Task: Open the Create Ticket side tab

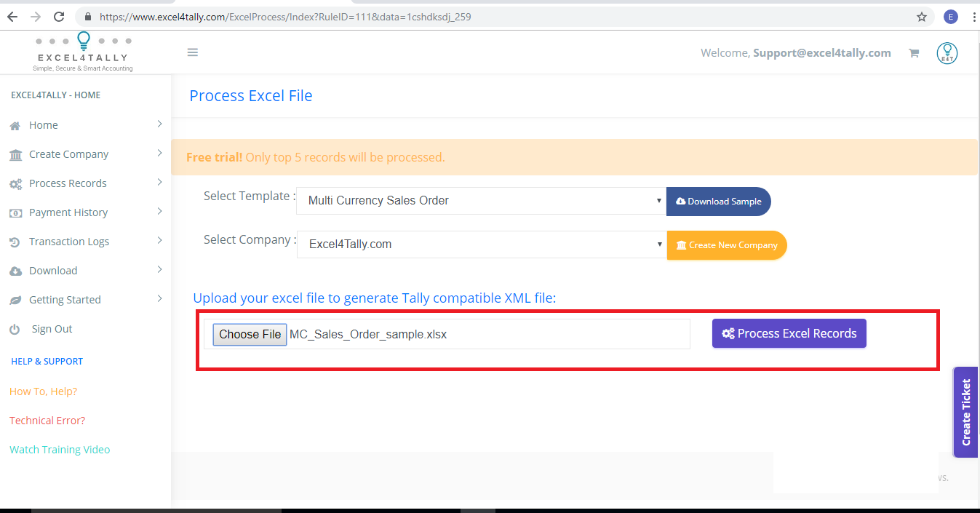Action: pyautogui.click(x=965, y=412)
